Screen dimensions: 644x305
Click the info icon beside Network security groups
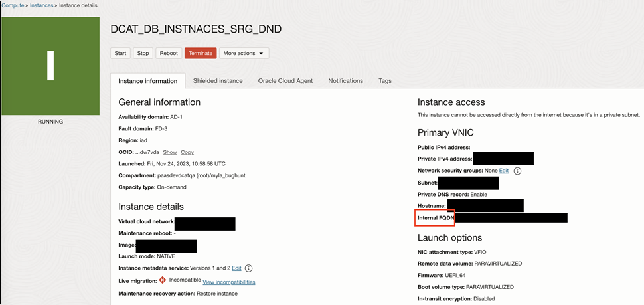tap(517, 171)
